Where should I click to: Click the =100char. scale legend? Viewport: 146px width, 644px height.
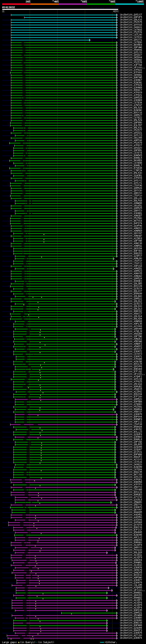click(x=108, y=642)
